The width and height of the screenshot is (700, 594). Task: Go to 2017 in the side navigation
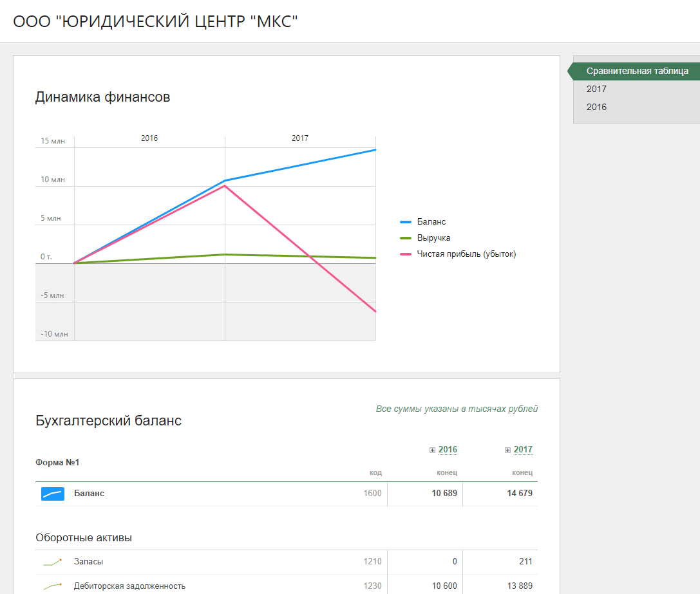coord(596,89)
